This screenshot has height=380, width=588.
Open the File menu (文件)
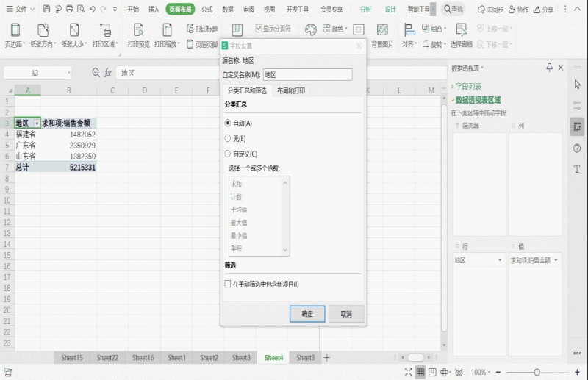(21, 9)
